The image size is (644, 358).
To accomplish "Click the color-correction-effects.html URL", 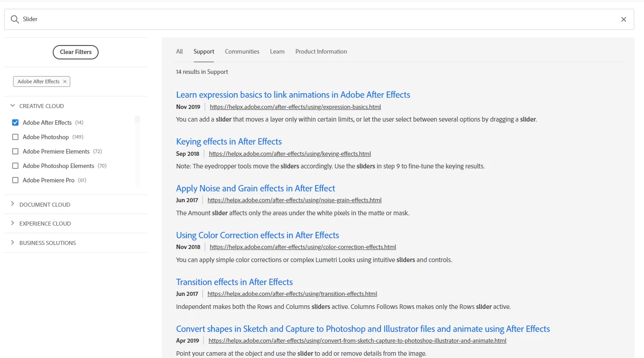I will click(x=303, y=247).
